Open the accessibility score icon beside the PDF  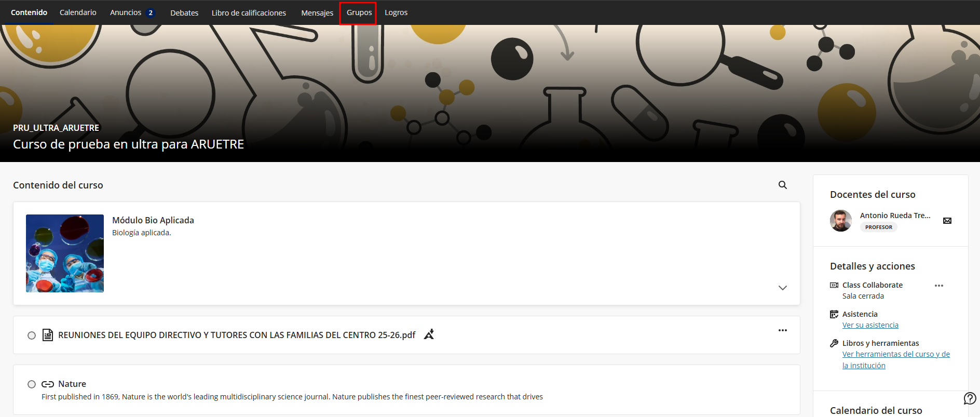pyautogui.click(x=429, y=334)
